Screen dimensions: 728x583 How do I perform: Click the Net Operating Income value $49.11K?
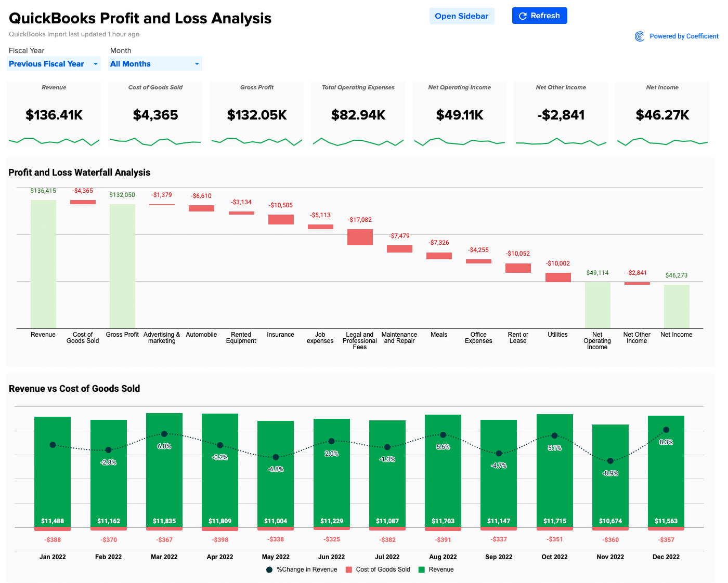pos(460,115)
